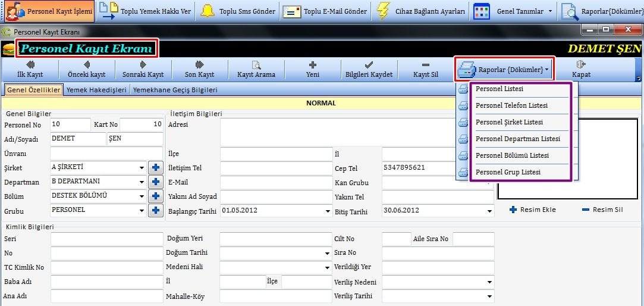Click into the TC Kimlik No field
The height and width of the screenshot is (306, 644).
tap(106, 267)
